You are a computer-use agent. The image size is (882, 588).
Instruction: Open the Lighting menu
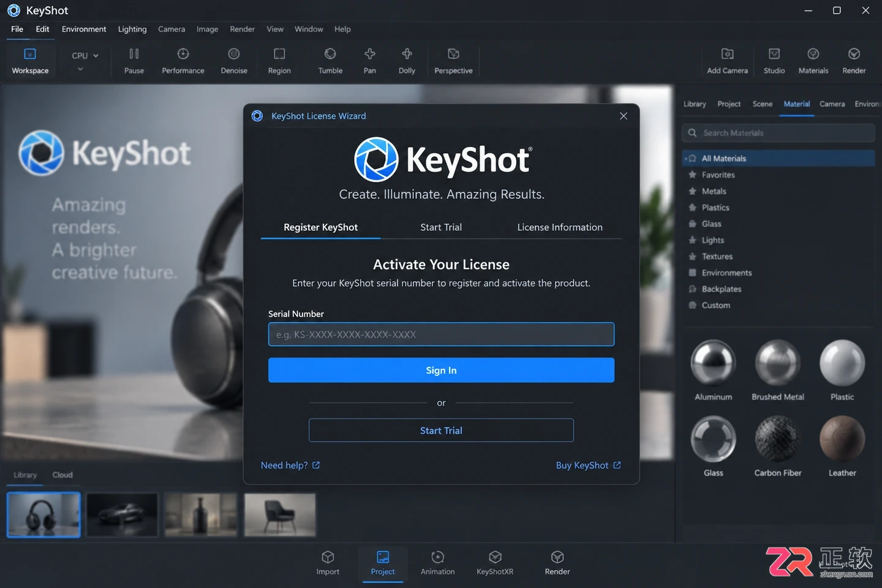pyautogui.click(x=132, y=29)
